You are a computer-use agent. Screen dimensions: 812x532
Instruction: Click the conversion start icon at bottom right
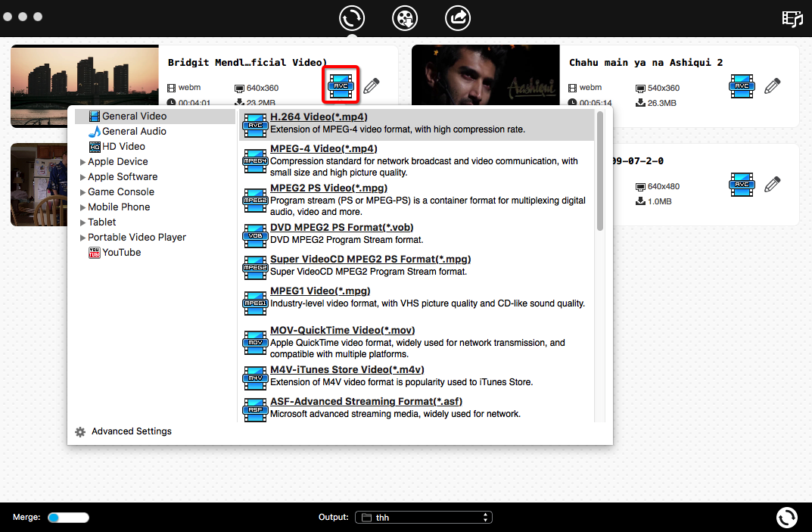tap(786, 517)
